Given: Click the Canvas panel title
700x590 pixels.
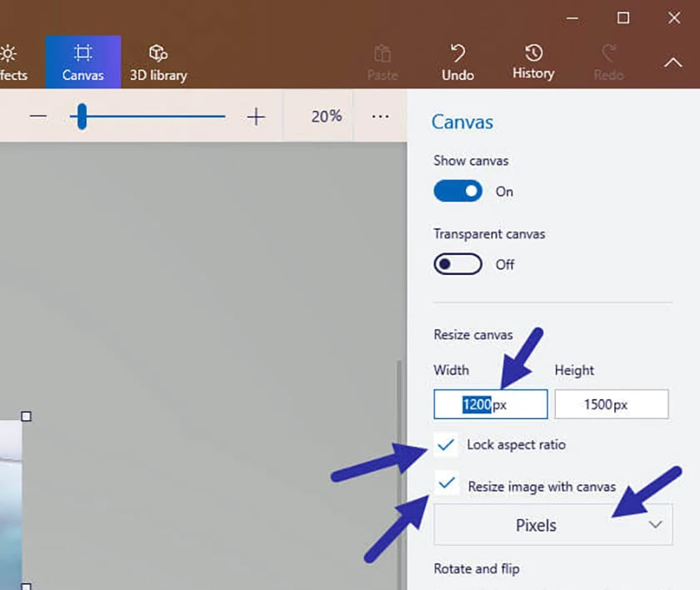Looking at the screenshot, I should [462, 122].
